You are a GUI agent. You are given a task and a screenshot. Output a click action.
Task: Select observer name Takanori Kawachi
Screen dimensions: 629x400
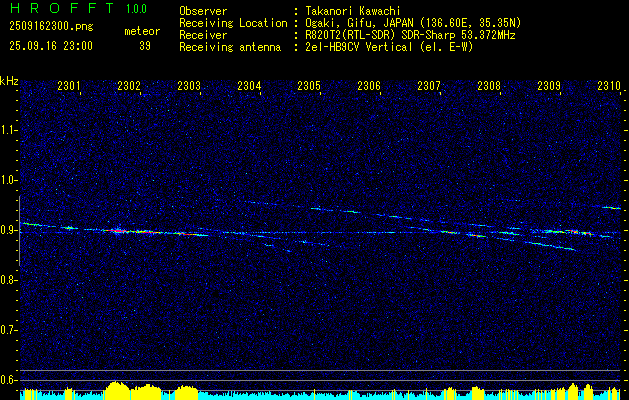(x=353, y=11)
